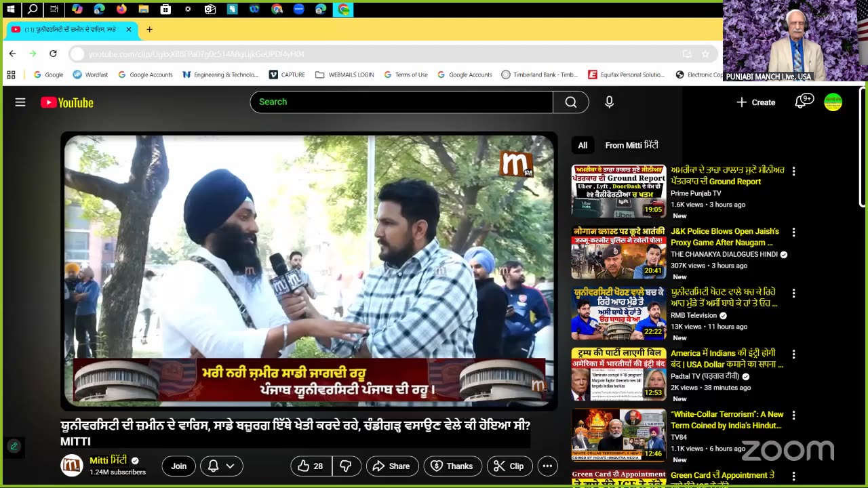This screenshot has width=868, height=488.
Task: Select the All filter chip
Action: pos(583,145)
